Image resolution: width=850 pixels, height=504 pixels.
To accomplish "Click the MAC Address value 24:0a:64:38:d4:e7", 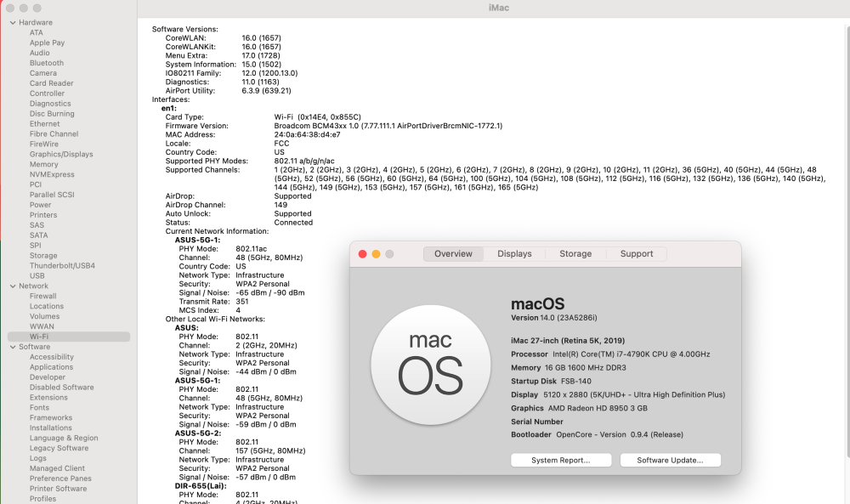I will click(307, 135).
